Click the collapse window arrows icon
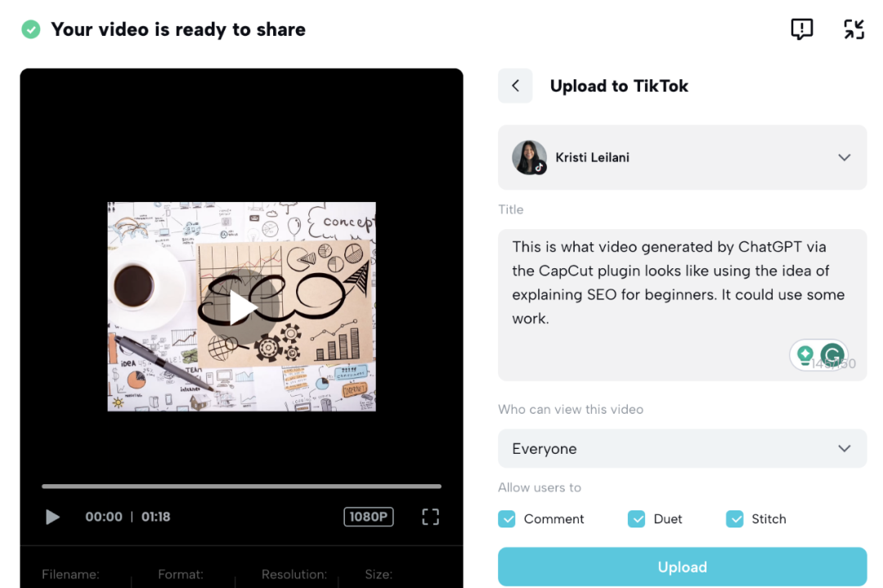Viewport: 883px width, 588px height. [x=854, y=29]
